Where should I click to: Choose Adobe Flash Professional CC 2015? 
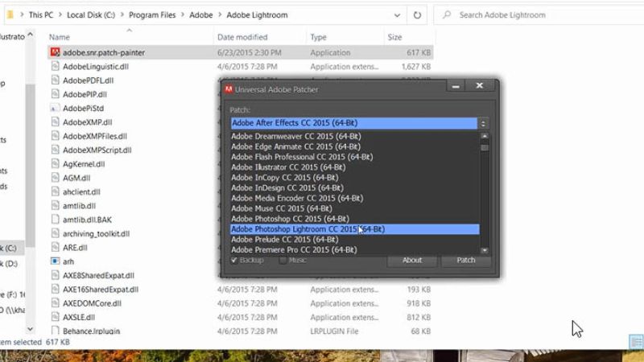coord(354,157)
